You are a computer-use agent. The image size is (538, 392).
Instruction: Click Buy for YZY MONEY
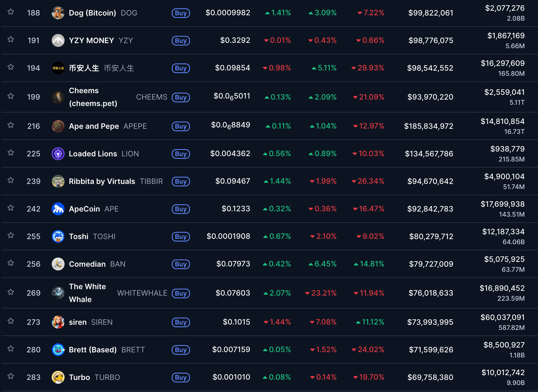point(181,41)
